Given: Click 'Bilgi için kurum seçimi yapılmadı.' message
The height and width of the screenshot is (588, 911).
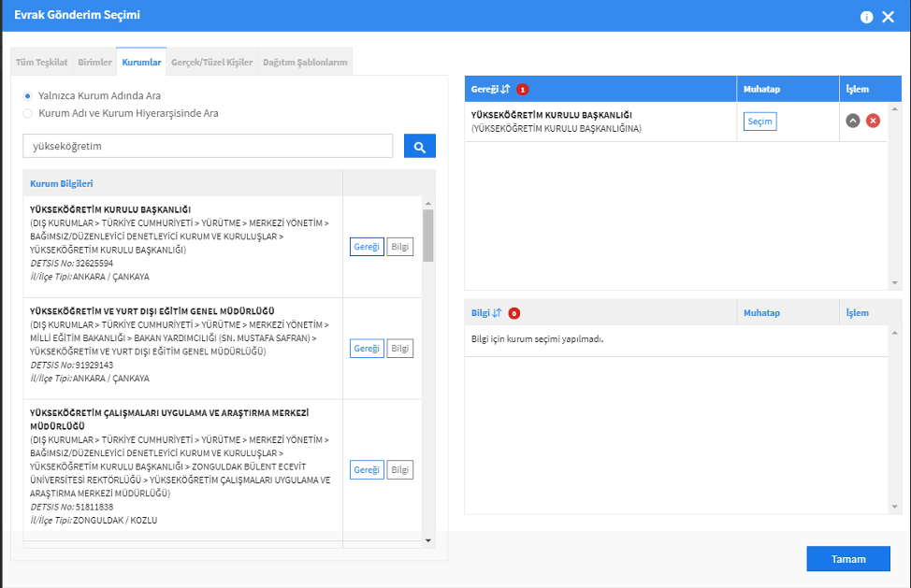Looking at the screenshot, I should (538, 339).
